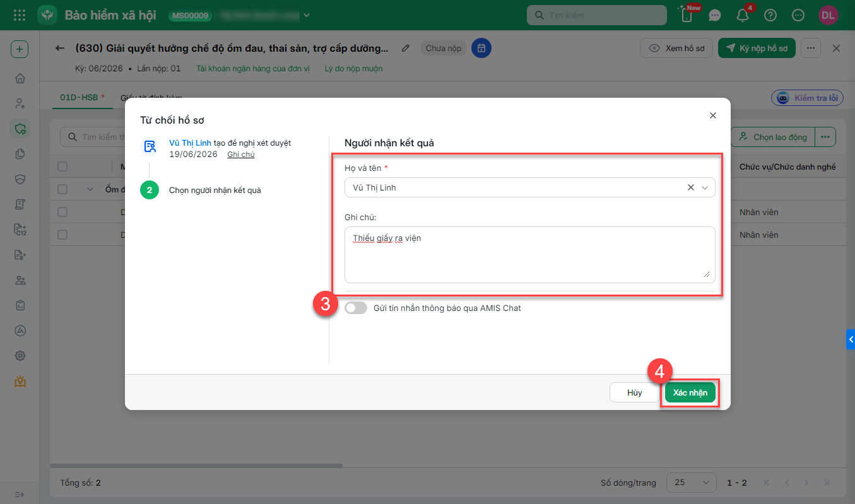This screenshot has height=504, width=855.
Task: Close the Từ chối hồ sơ dialog
Action: (x=713, y=115)
